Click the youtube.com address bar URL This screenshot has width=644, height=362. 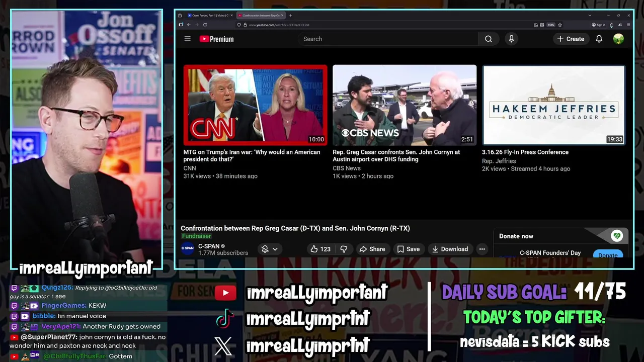point(279,25)
